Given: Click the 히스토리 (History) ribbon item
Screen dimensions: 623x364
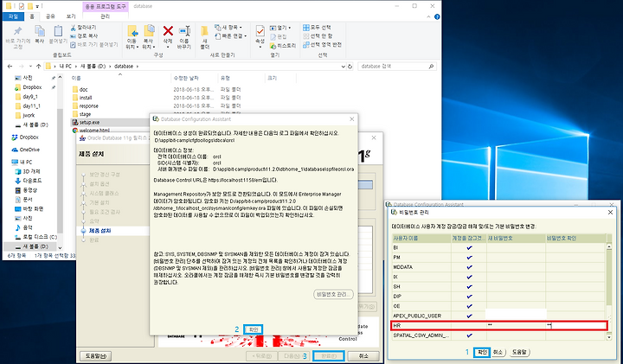Looking at the screenshot, I should (x=283, y=46).
